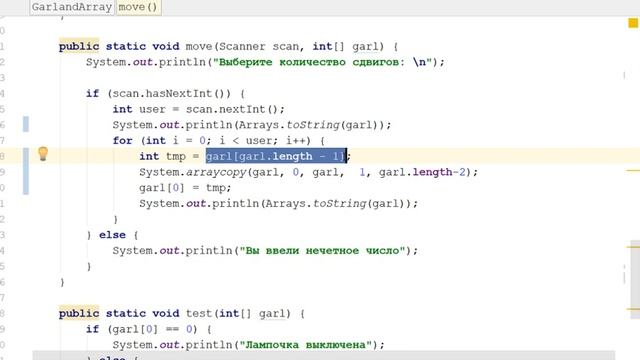Click the horizontal scrollbar at the bottom
The height and width of the screenshot is (360, 640).
point(323,355)
